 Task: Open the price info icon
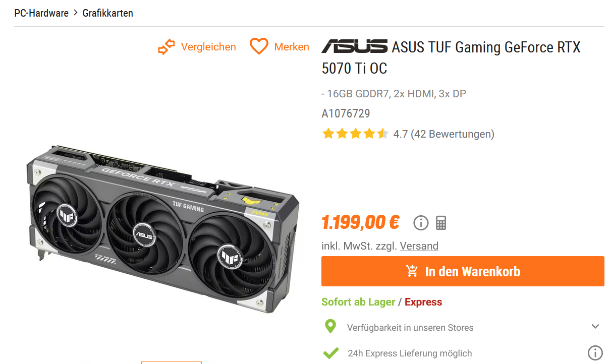point(420,222)
